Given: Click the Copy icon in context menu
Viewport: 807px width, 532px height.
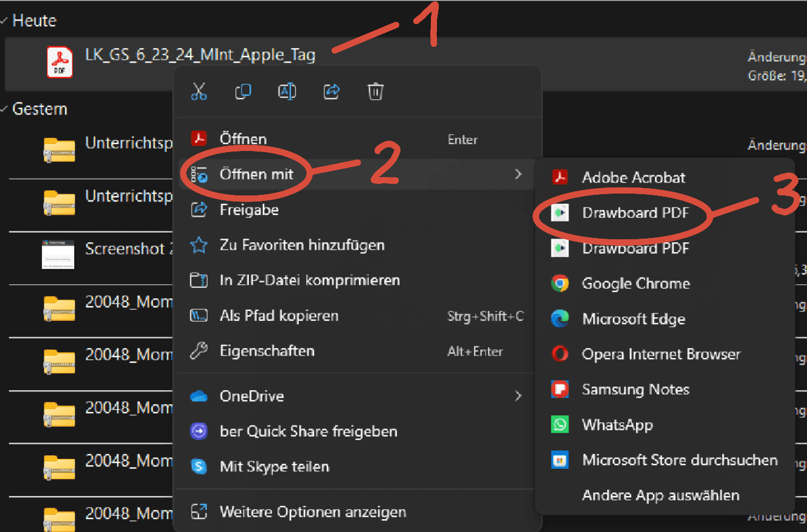Looking at the screenshot, I should (243, 91).
